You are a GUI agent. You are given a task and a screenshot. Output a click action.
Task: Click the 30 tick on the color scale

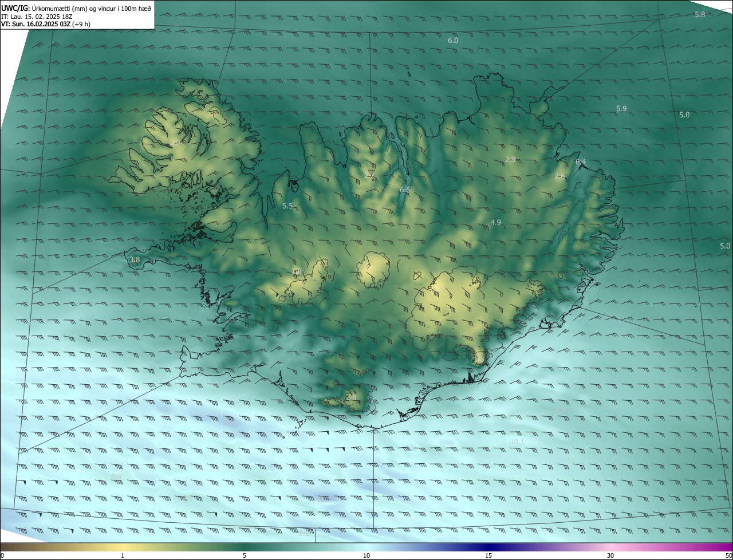point(610,555)
